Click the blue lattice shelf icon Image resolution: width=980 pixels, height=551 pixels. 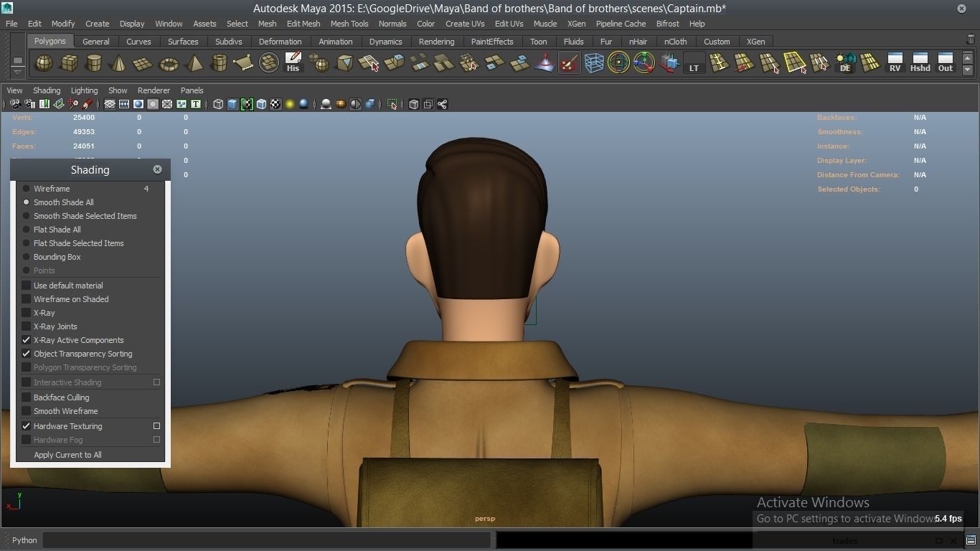(594, 63)
